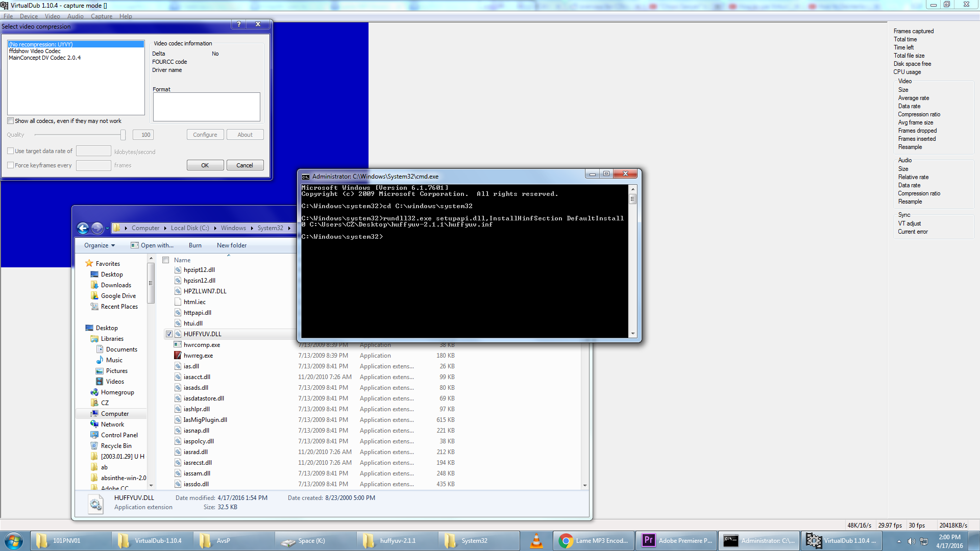The width and height of the screenshot is (980, 551).
Task: Uncheck the HUFFYUV.DLL file checkbox
Action: pyautogui.click(x=169, y=334)
